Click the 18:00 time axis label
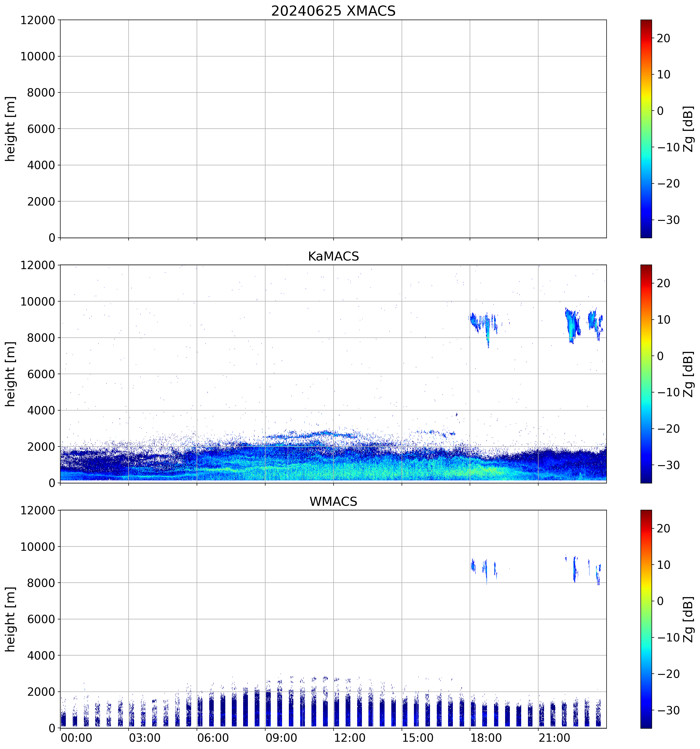Image resolution: width=700 pixels, height=749 pixels. (486, 738)
